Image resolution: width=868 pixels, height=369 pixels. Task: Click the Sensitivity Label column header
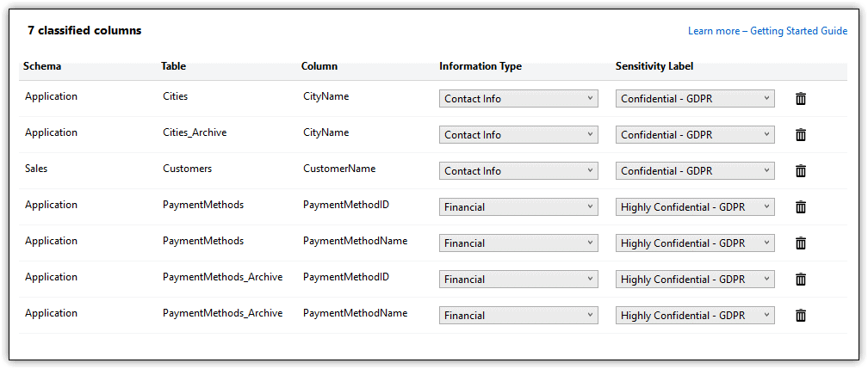pyautogui.click(x=654, y=66)
